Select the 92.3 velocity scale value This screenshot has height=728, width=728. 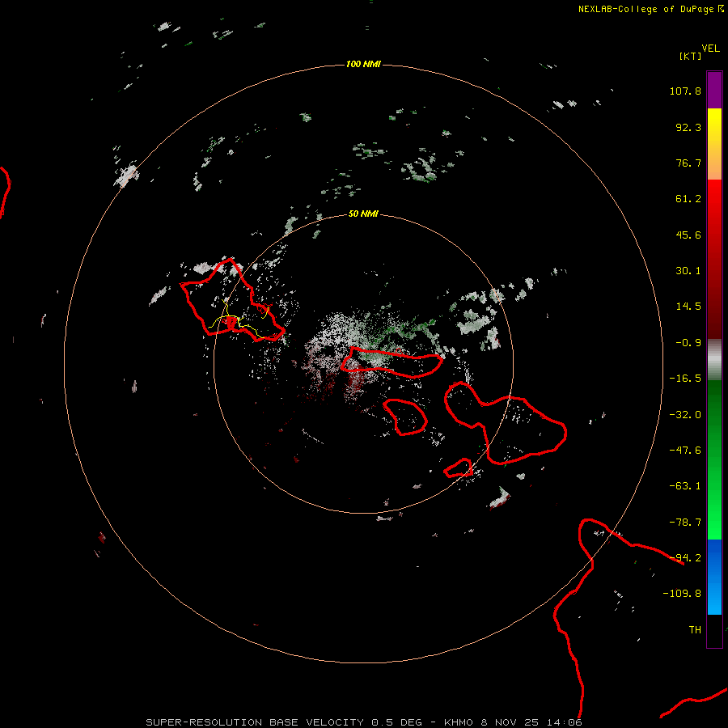(x=688, y=127)
